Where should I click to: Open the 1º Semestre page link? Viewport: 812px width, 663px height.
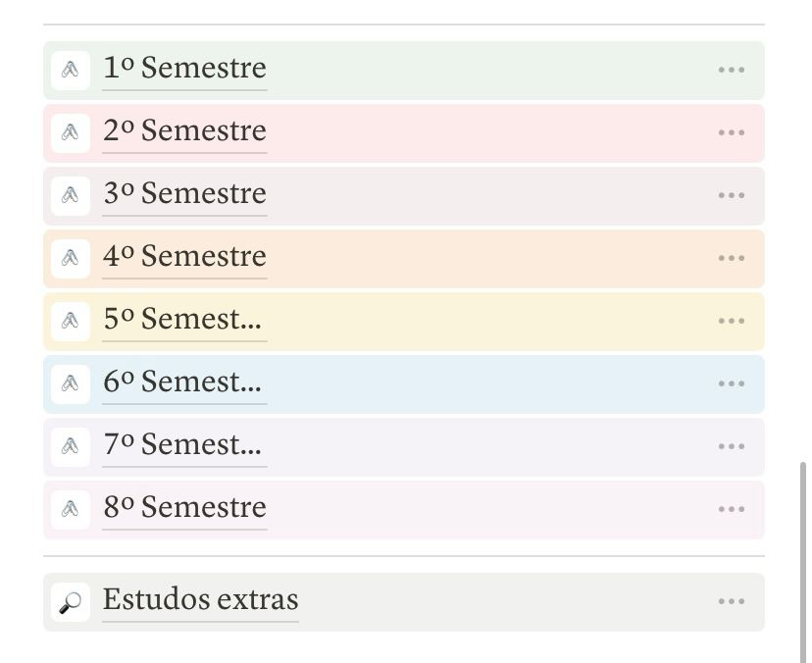click(x=185, y=69)
